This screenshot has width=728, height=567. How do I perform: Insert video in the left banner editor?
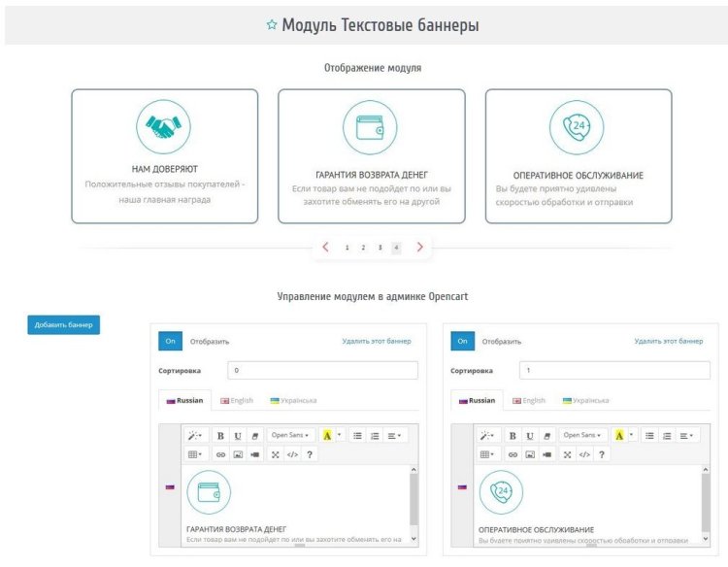click(x=254, y=454)
